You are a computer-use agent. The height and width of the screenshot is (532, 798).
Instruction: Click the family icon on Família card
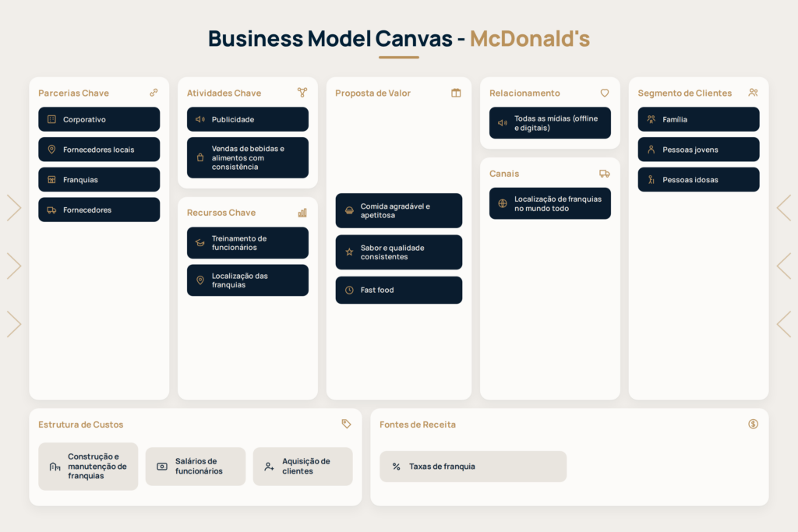click(x=651, y=119)
